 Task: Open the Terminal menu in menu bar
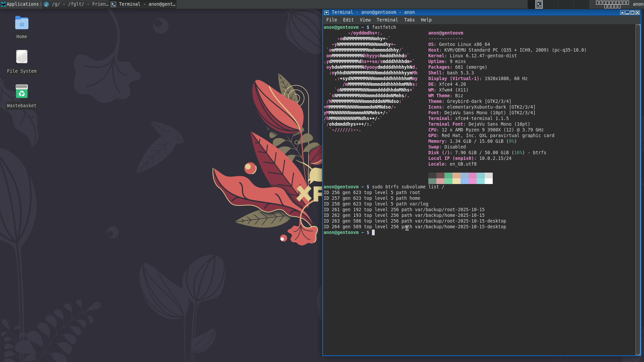(x=387, y=20)
